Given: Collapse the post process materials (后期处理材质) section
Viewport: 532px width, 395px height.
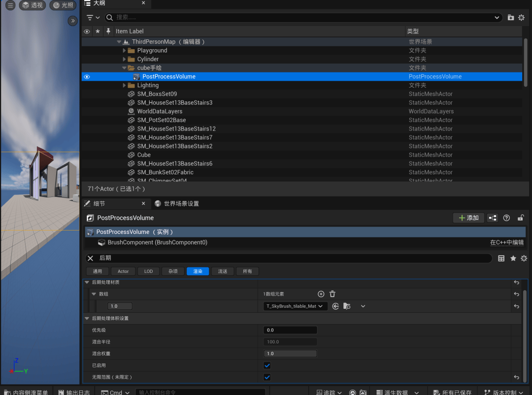Looking at the screenshot, I should click(x=87, y=282).
